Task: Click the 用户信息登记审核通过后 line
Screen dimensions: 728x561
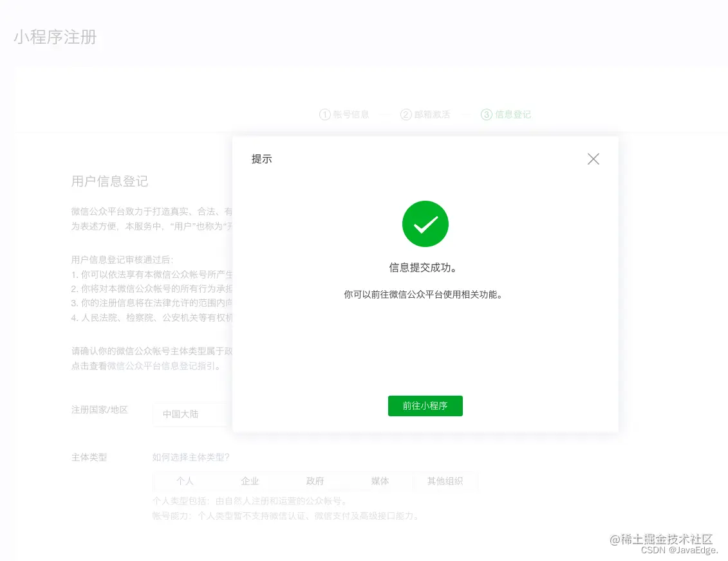Action: point(122,260)
